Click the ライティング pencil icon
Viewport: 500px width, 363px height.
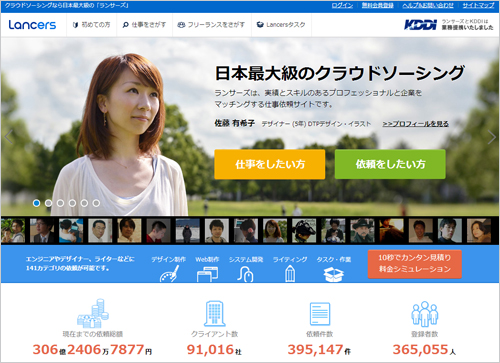pos(290,274)
